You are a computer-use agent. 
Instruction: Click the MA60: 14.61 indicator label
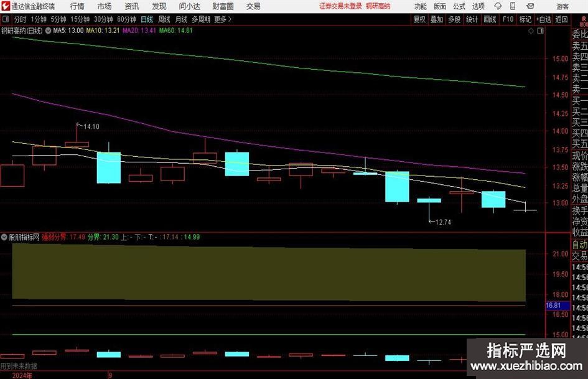coord(175,30)
